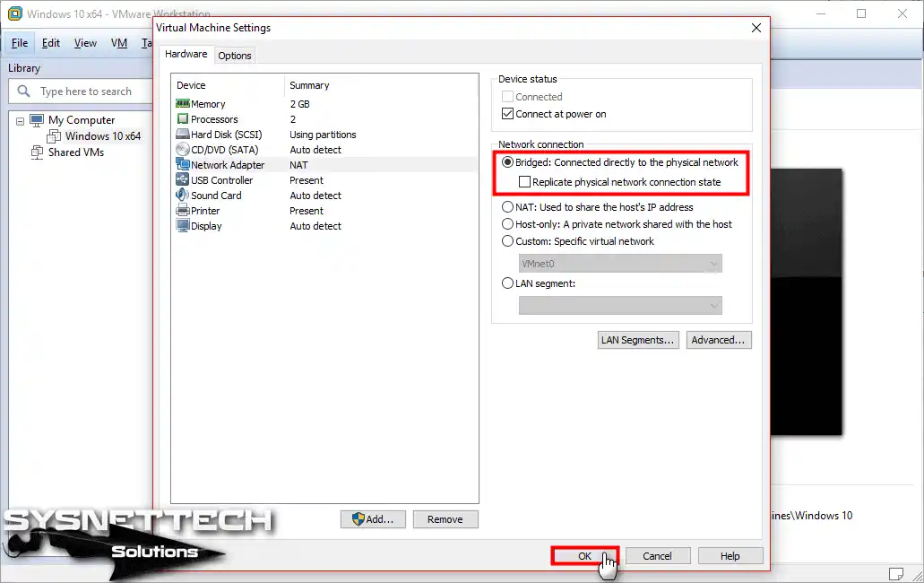Open the File menu
924x583 pixels.
(20, 43)
